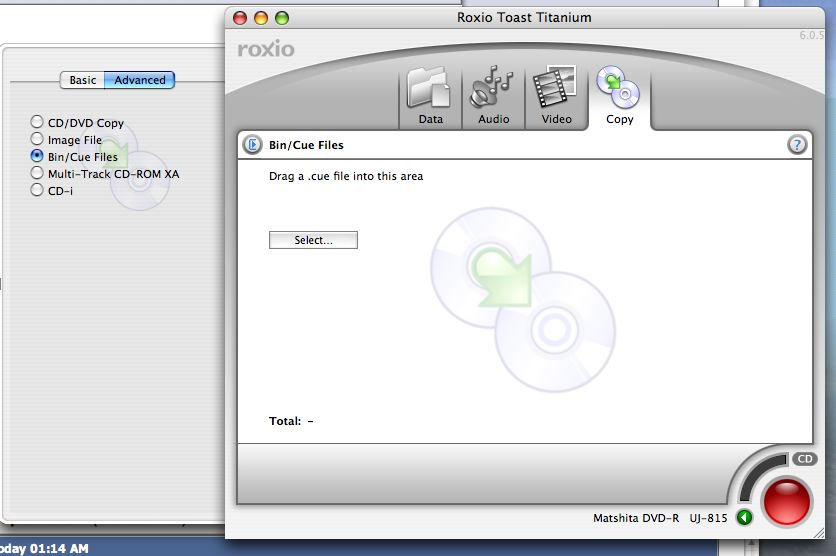Click the disc space gauge arc

[760, 476]
